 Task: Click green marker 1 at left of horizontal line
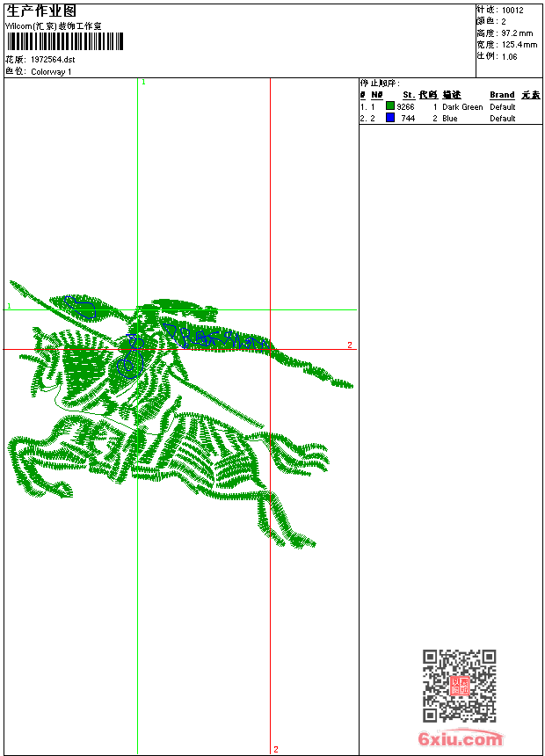point(9,306)
